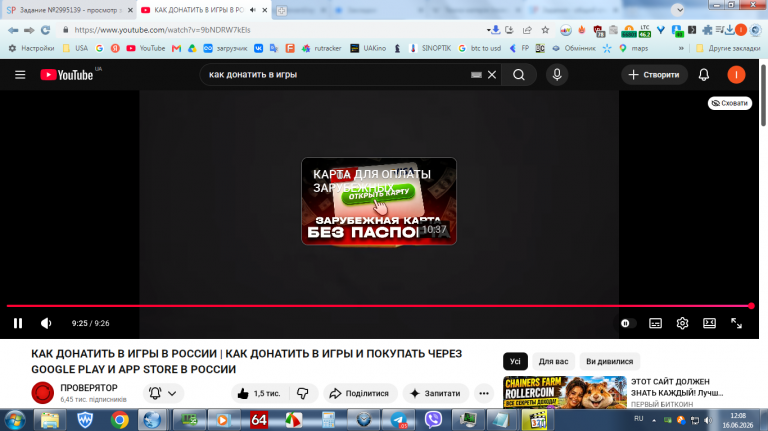Pause the video playback
Viewport: 768px width, 431px height.
pyautogui.click(x=18, y=323)
